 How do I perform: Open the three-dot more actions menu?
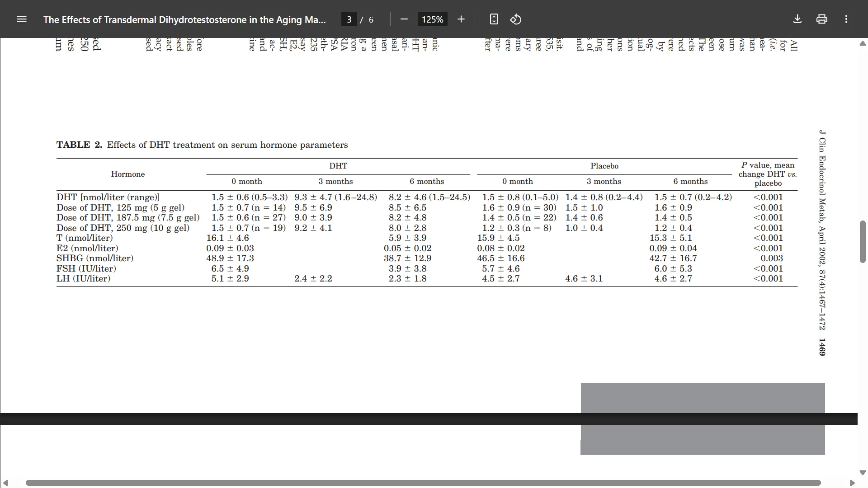tap(846, 19)
